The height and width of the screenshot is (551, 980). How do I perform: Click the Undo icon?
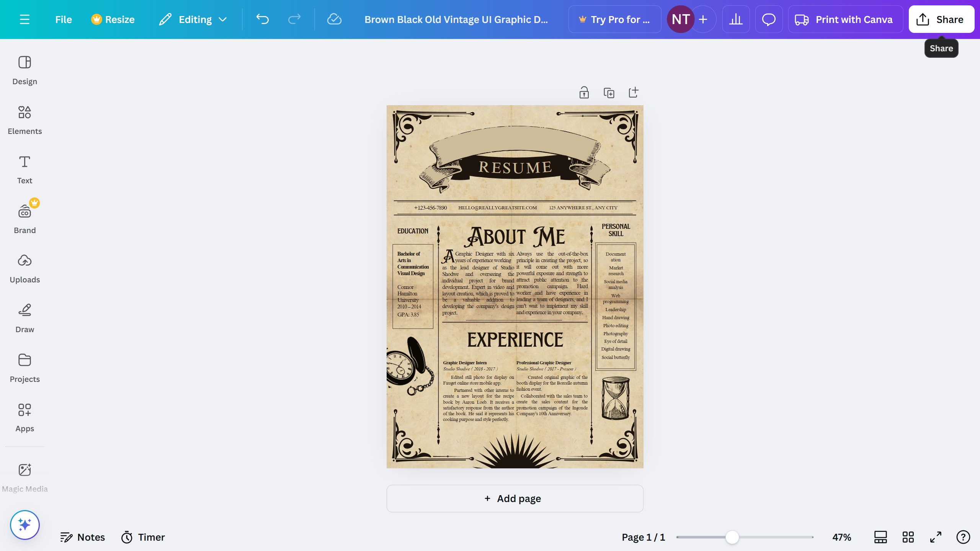(263, 19)
